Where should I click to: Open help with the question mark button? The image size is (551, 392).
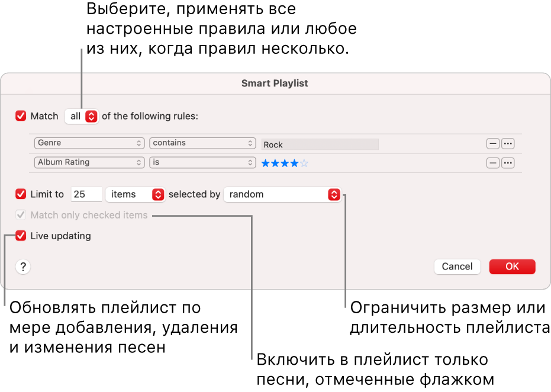[23, 267]
